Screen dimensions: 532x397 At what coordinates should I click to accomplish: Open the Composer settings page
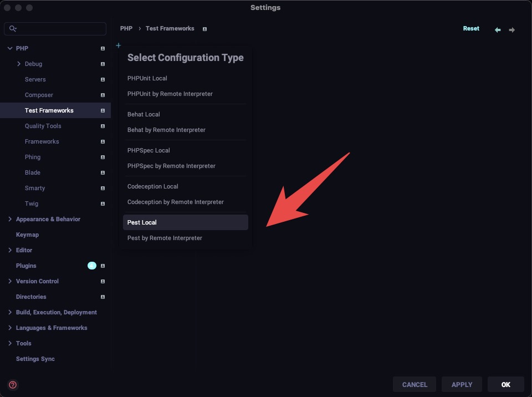[55, 95]
